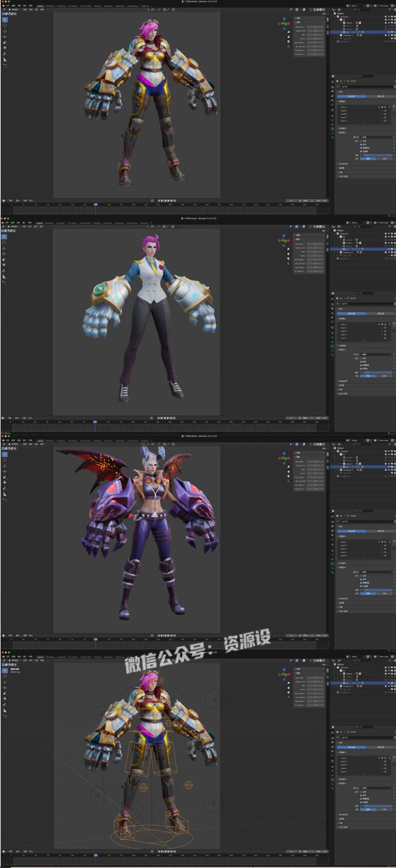This screenshot has width=396, height=868.
Task: Select the Annotate tool in rig-overlay bottom window
Action: [5, 705]
